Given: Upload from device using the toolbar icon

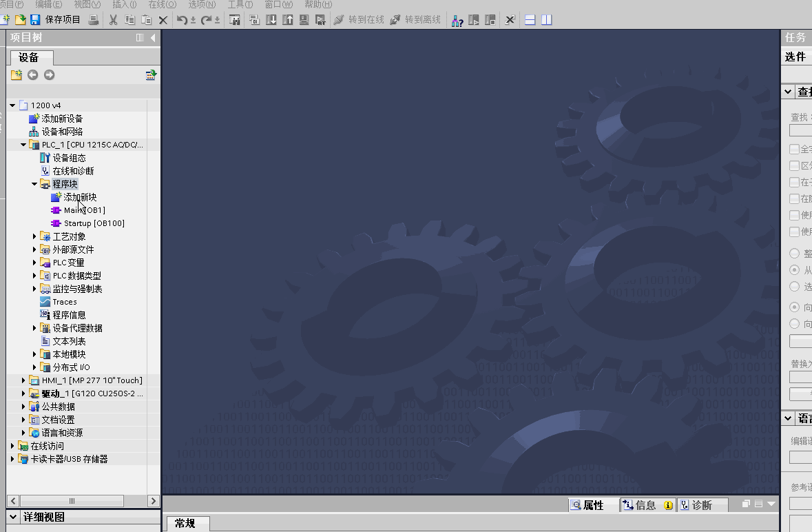Looking at the screenshot, I should pyautogui.click(x=287, y=20).
